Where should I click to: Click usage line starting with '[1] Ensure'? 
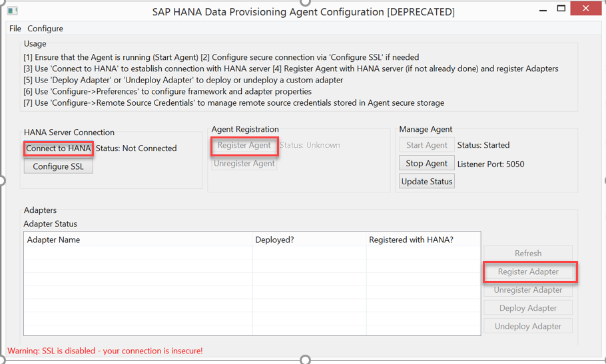click(221, 57)
